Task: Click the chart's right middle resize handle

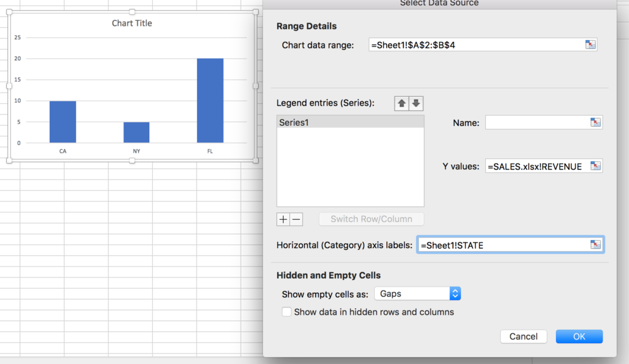Action: tap(256, 86)
